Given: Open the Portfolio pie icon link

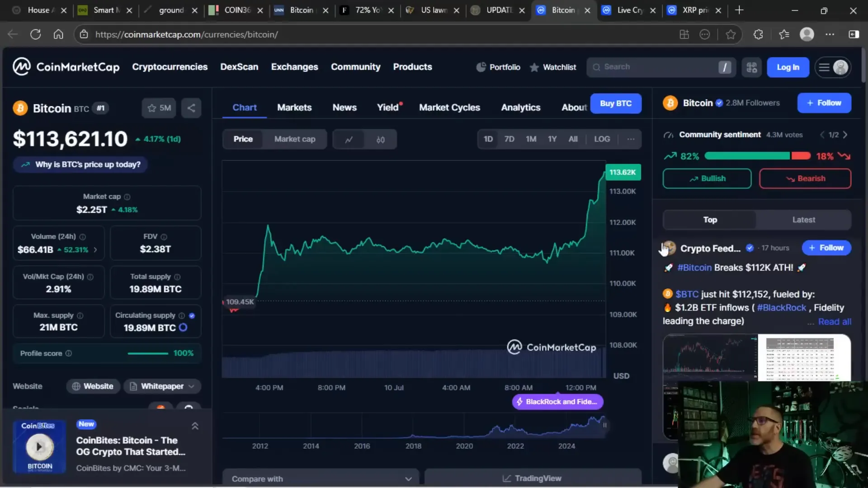Looking at the screenshot, I should click(498, 67).
